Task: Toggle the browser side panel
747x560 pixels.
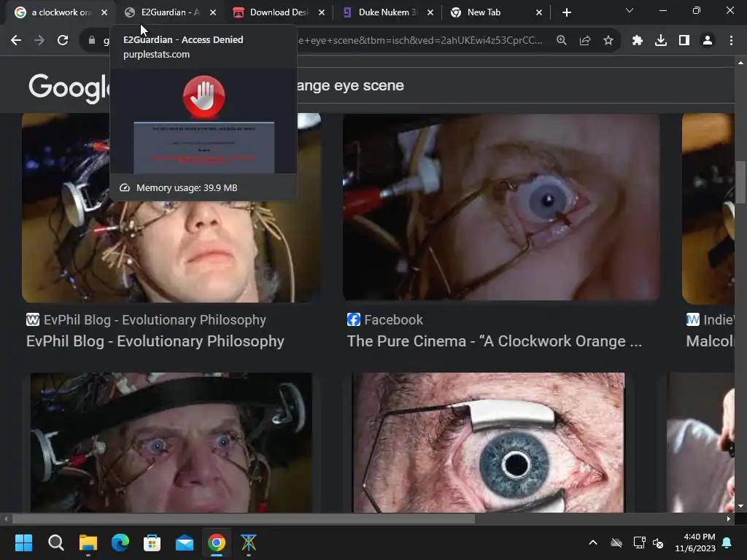Action: [x=684, y=40]
